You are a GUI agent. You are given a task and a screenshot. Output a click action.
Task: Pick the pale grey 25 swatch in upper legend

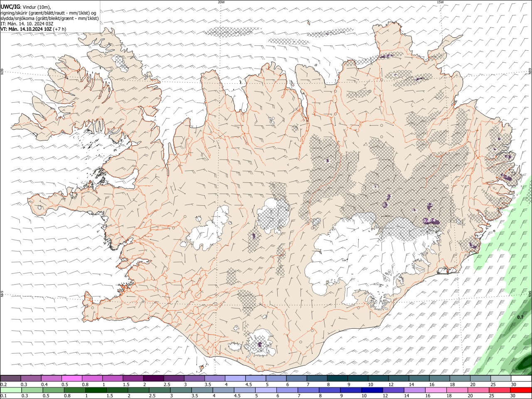tap(500, 378)
